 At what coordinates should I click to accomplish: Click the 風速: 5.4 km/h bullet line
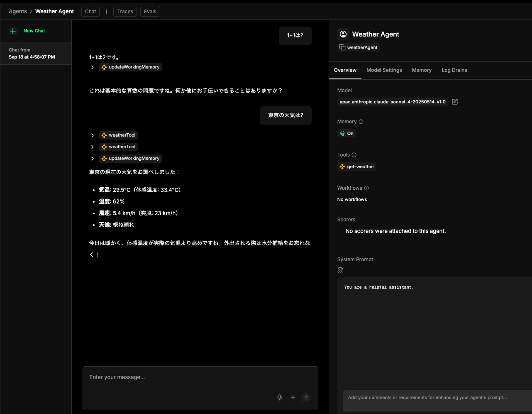click(139, 213)
